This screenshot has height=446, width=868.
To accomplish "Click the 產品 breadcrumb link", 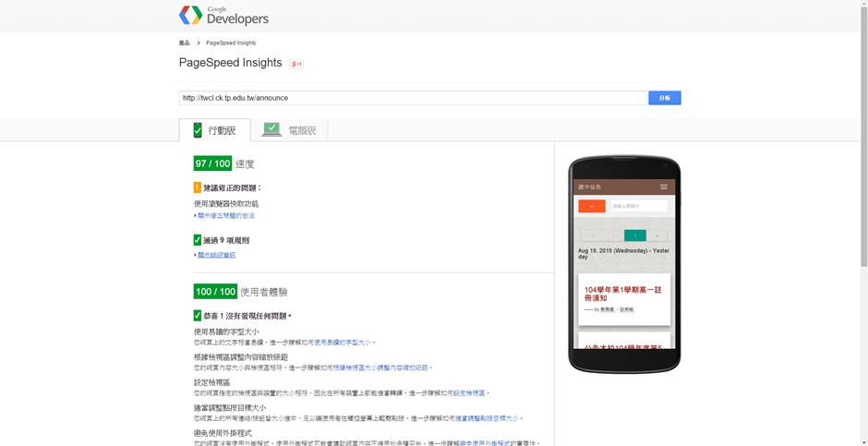I will 185,42.
